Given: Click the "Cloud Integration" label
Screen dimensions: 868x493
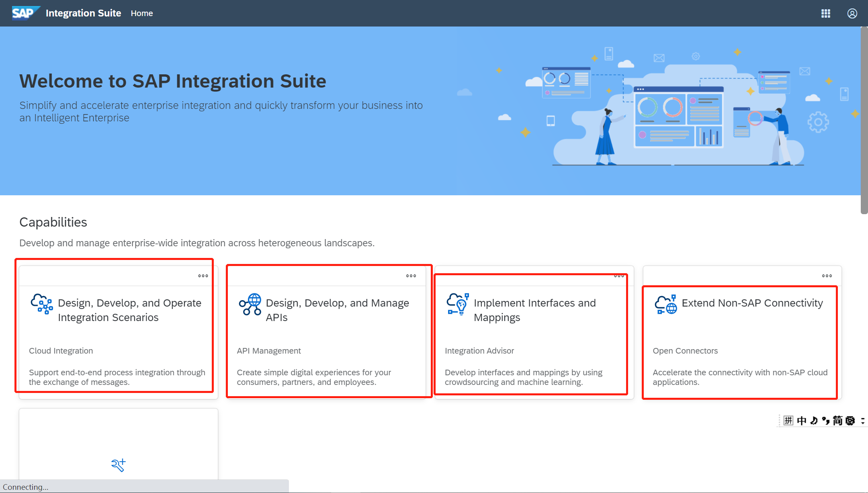Looking at the screenshot, I should (61, 351).
